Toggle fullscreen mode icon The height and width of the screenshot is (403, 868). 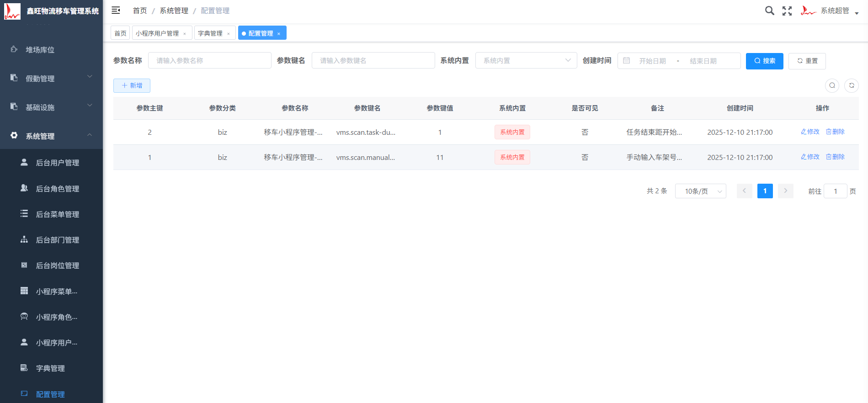tap(787, 11)
